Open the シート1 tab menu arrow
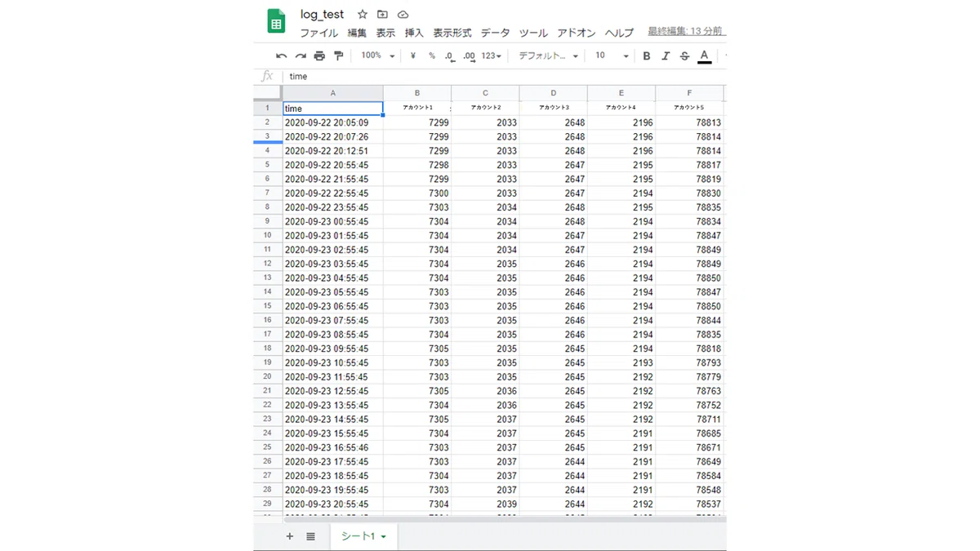The height and width of the screenshot is (551, 980). point(384,537)
